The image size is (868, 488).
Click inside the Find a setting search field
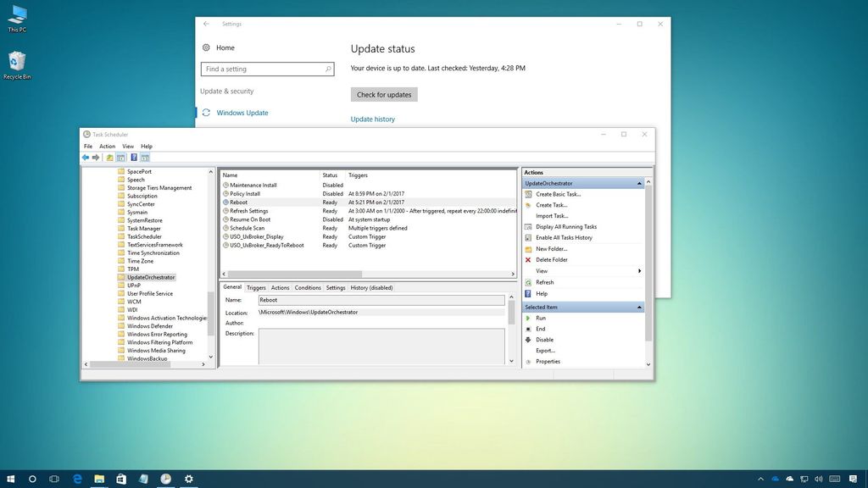263,69
